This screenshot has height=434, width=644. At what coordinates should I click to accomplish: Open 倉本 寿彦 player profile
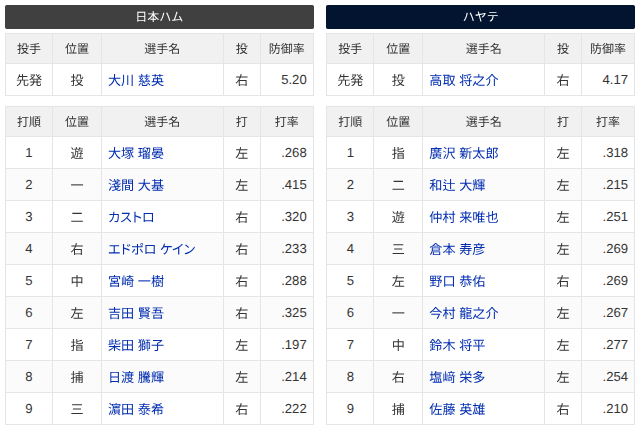pos(457,249)
